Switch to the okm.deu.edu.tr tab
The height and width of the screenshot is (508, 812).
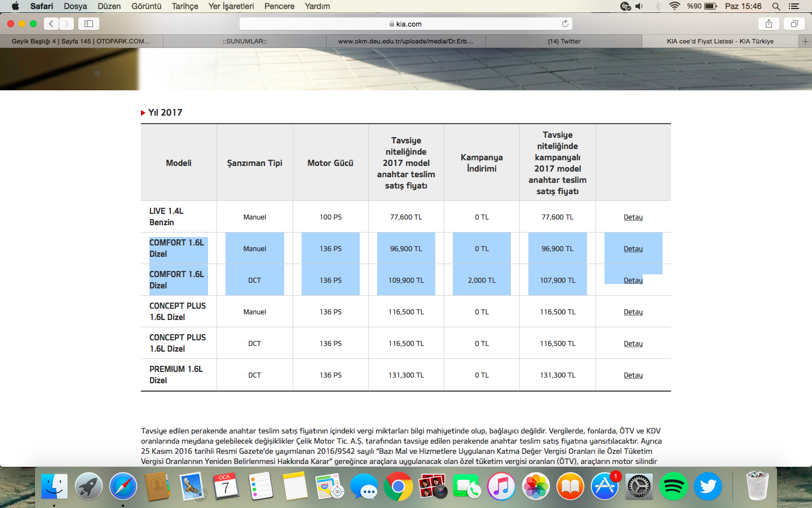click(x=406, y=41)
